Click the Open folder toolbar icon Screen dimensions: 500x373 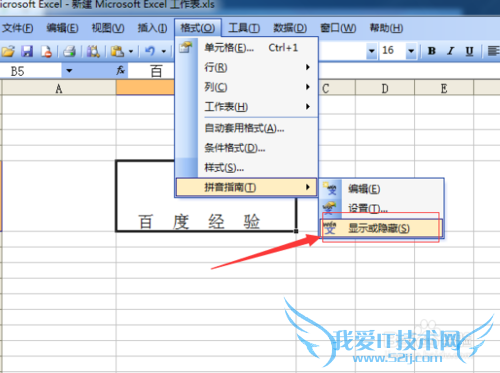point(8,51)
